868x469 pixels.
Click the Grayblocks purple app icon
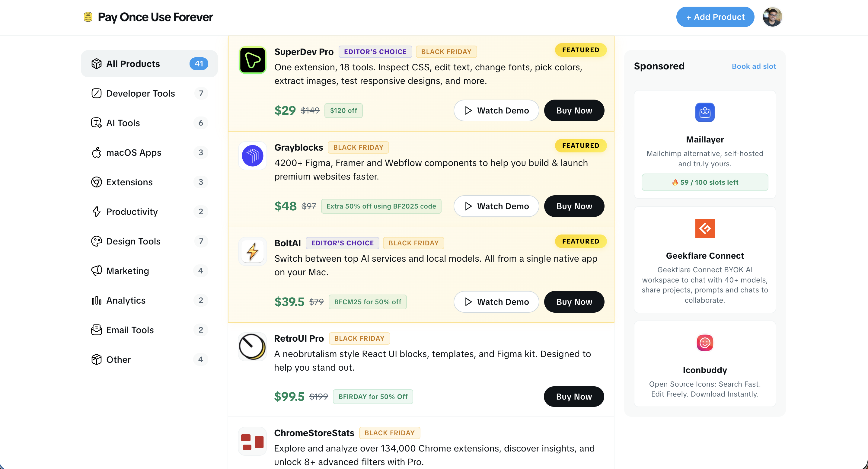coord(252,156)
